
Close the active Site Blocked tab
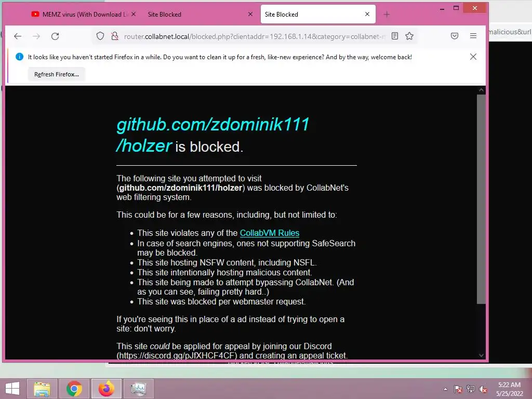[367, 14]
